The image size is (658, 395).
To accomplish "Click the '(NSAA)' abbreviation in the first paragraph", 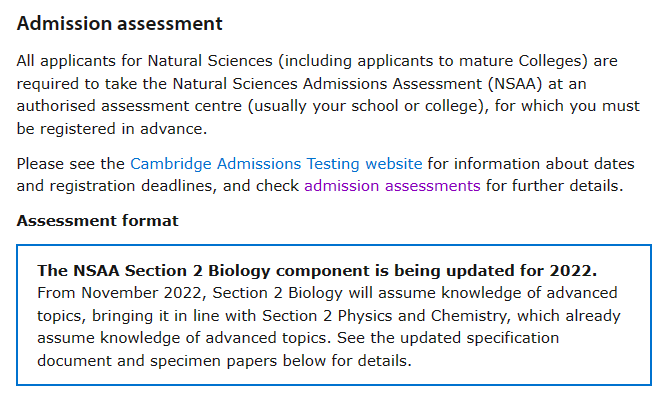I will coord(514,84).
